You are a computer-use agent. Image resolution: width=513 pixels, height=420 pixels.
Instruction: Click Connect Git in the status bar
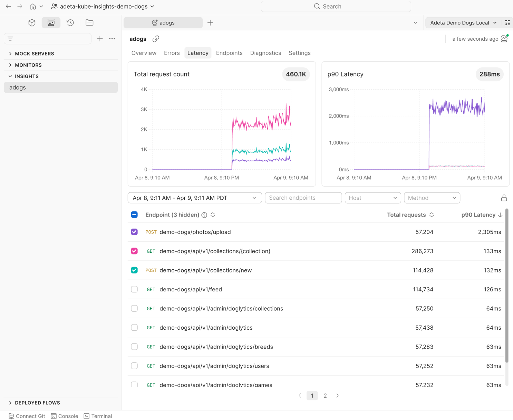27,416
